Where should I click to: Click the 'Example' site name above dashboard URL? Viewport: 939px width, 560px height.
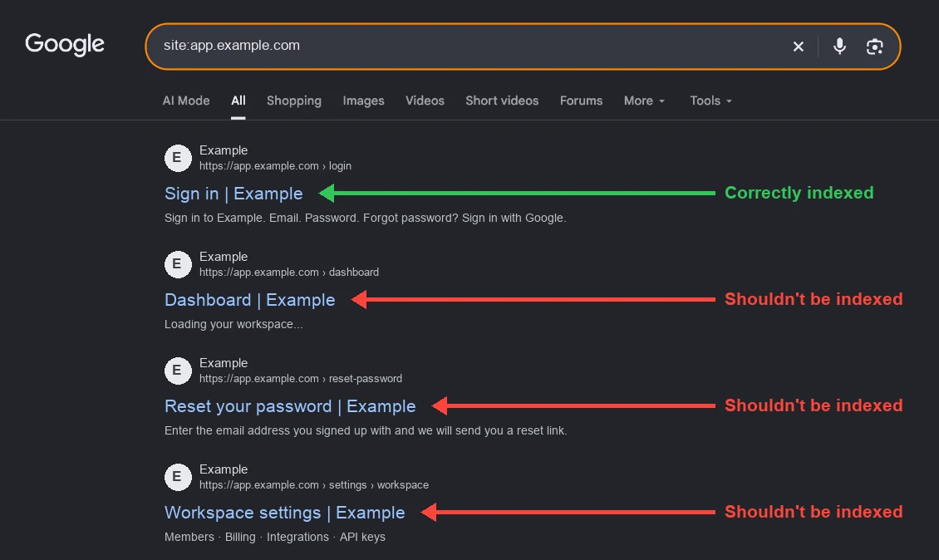click(224, 257)
